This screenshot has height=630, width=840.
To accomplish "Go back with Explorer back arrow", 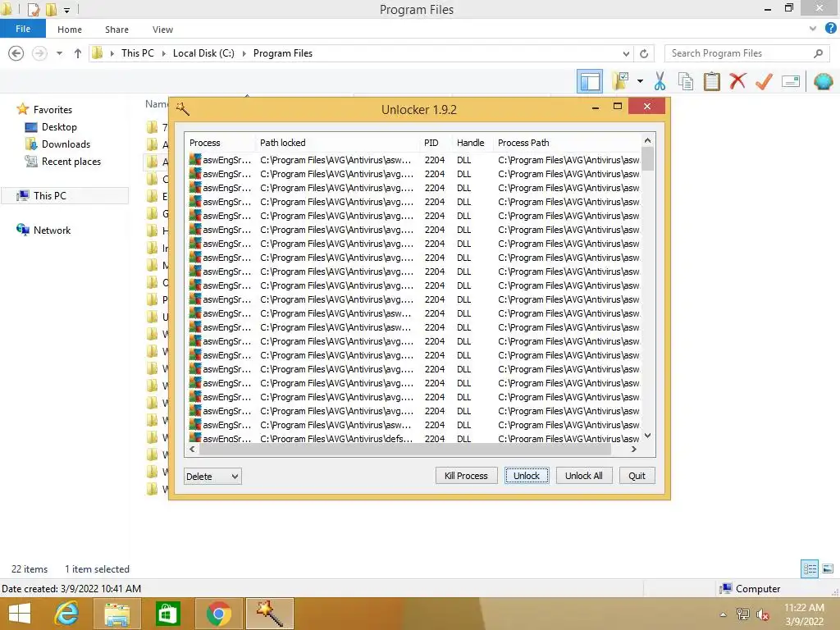I will click(x=16, y=53).
